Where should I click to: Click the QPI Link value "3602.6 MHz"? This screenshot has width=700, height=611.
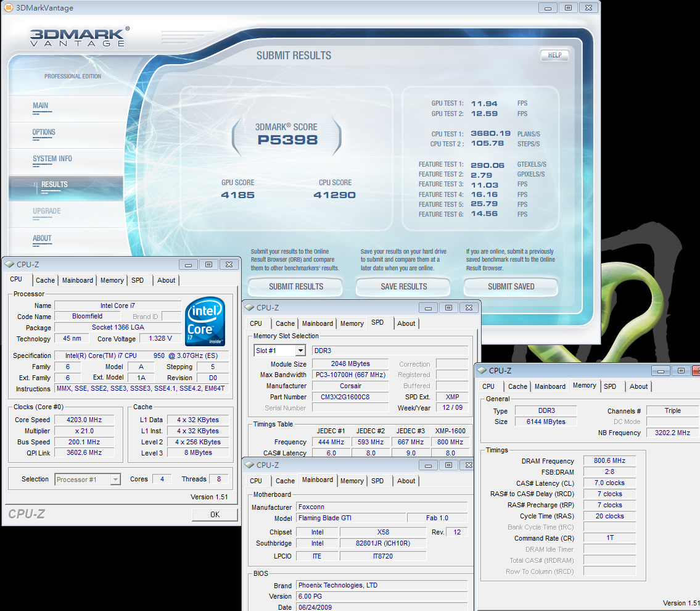[84, 452]
